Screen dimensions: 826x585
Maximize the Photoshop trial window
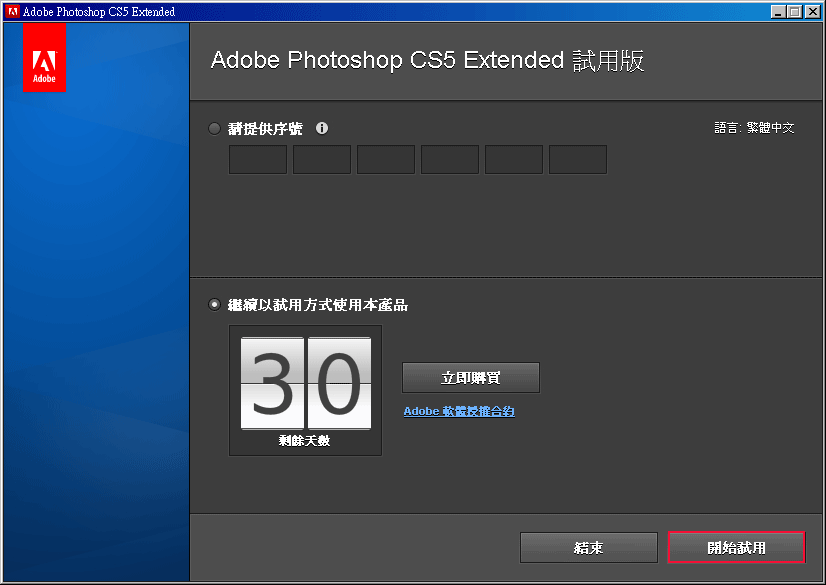(795, 12)
